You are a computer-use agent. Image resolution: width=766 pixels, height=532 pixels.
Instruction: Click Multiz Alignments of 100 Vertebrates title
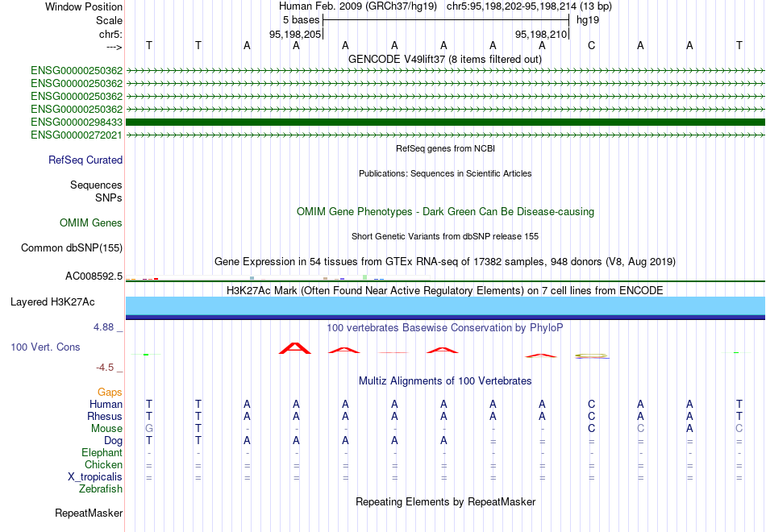pyautogui.click(x=445, y=380)
